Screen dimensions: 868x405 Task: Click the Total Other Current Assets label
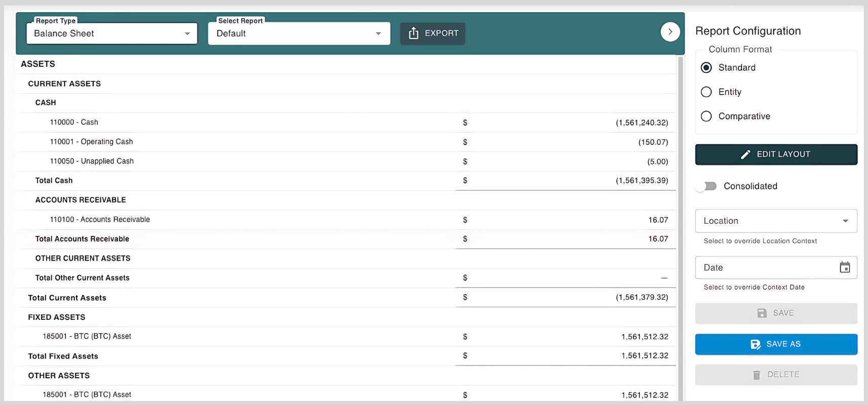(82, 278)
